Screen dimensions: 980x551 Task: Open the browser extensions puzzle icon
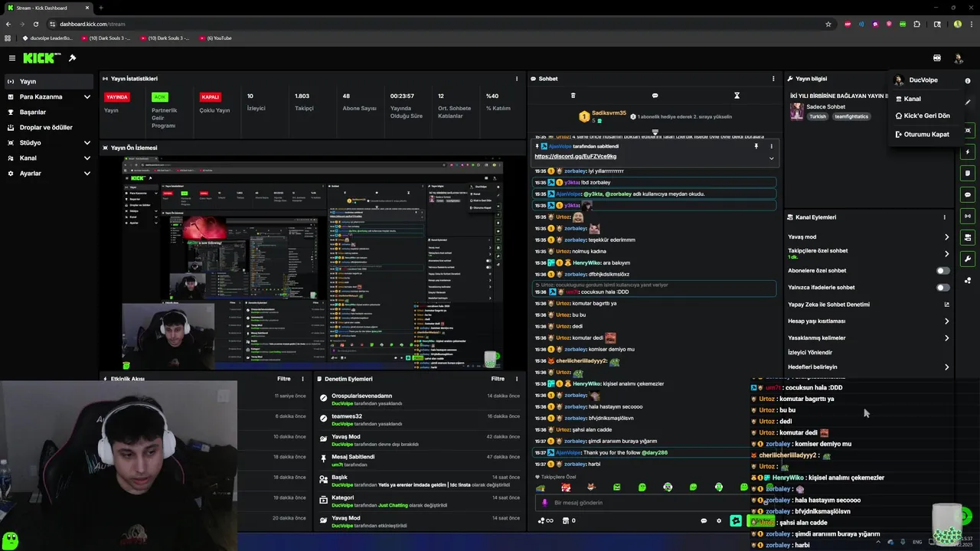916,24
